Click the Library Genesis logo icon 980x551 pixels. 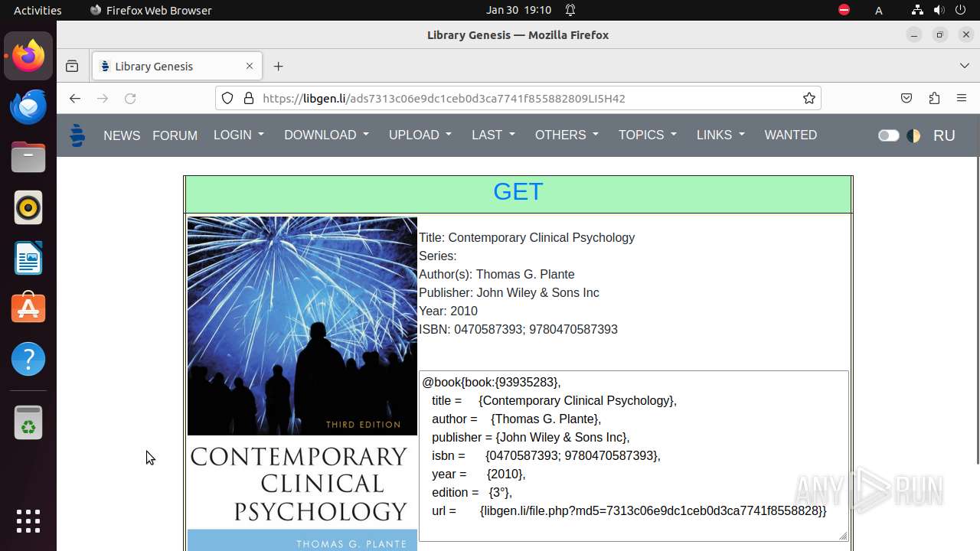(77, 135)
